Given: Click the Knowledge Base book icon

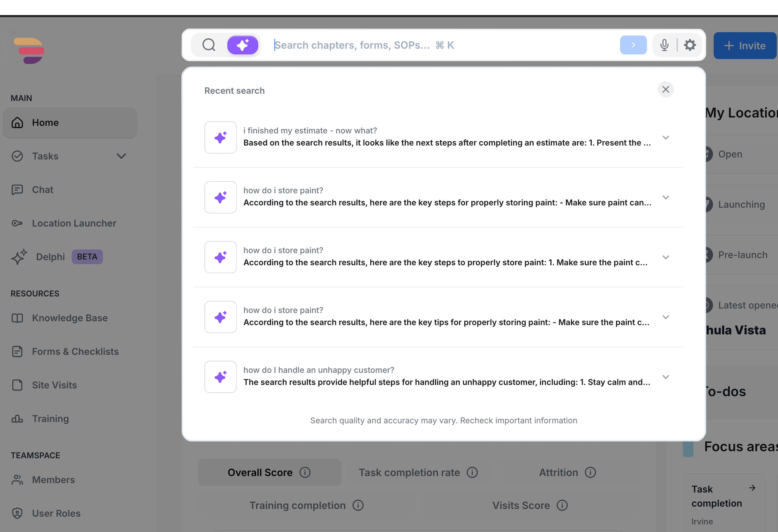Looking at the screenshot, I should pyautogui.click(x=17, y=318).
